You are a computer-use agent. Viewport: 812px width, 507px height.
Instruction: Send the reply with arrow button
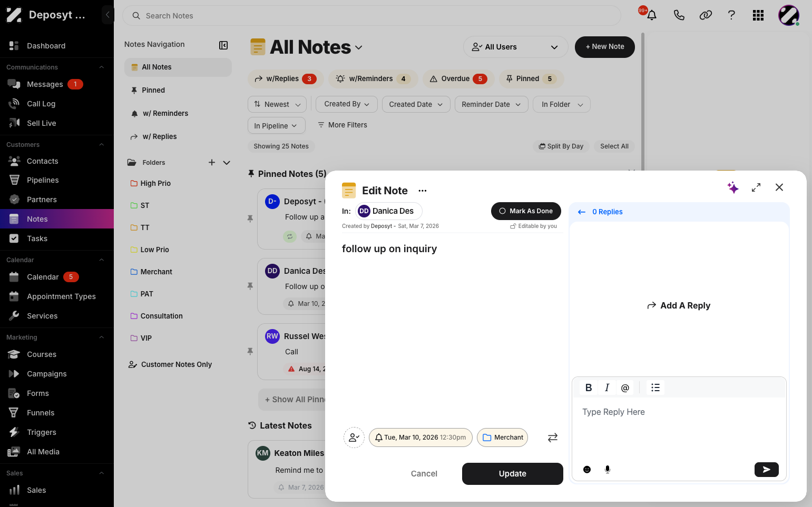click(x=767, y=470)
